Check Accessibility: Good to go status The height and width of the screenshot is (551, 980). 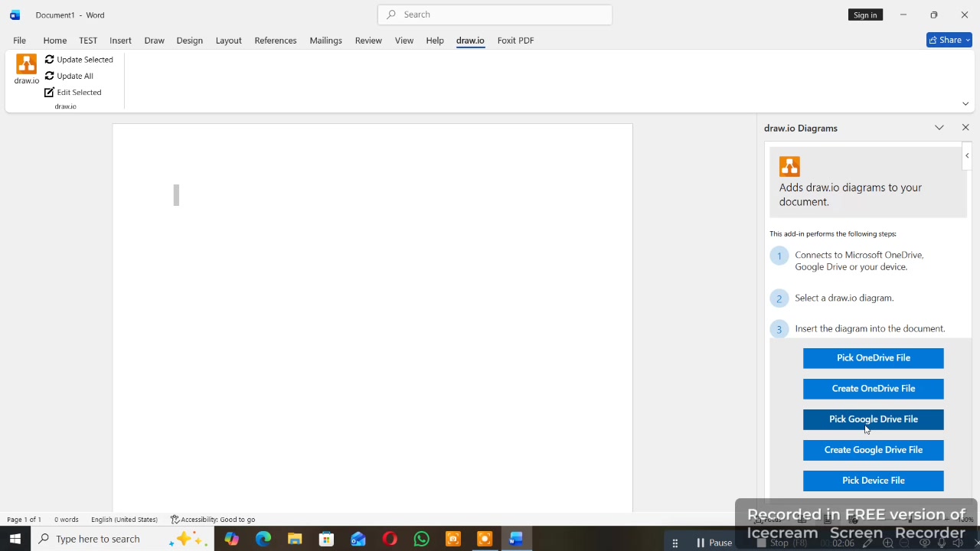(x=213, y=520)
